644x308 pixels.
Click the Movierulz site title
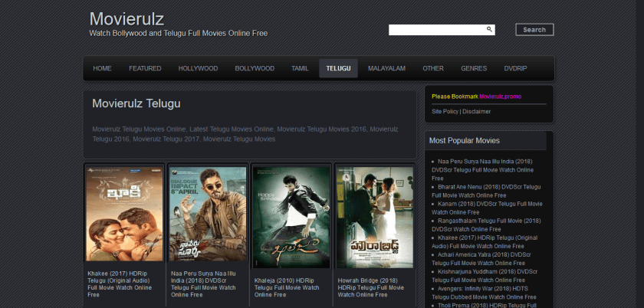pos(127,18)
